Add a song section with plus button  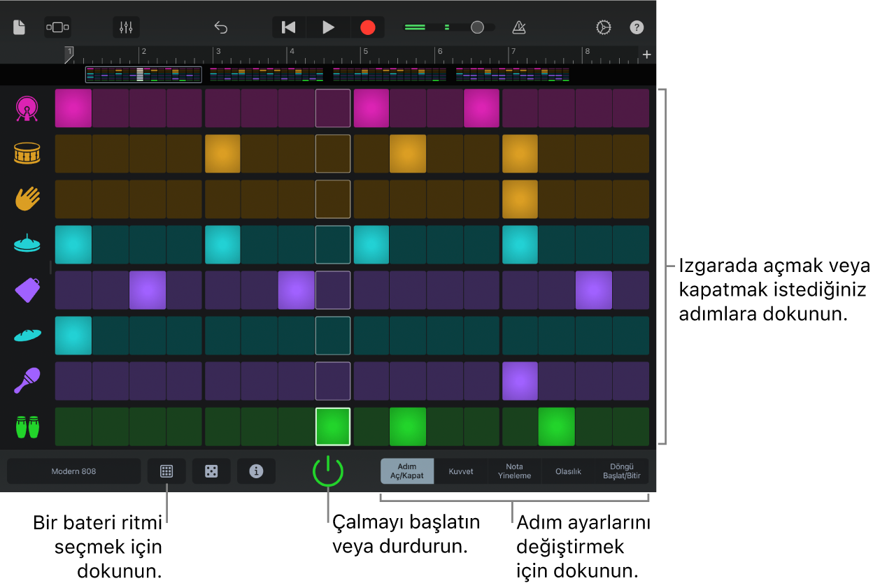647,55
